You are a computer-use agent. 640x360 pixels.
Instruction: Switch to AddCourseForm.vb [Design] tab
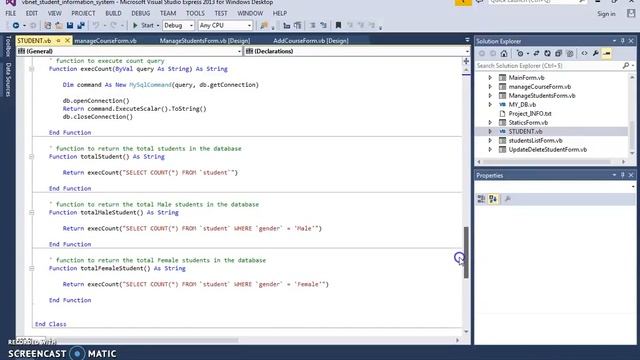(311, 40)
